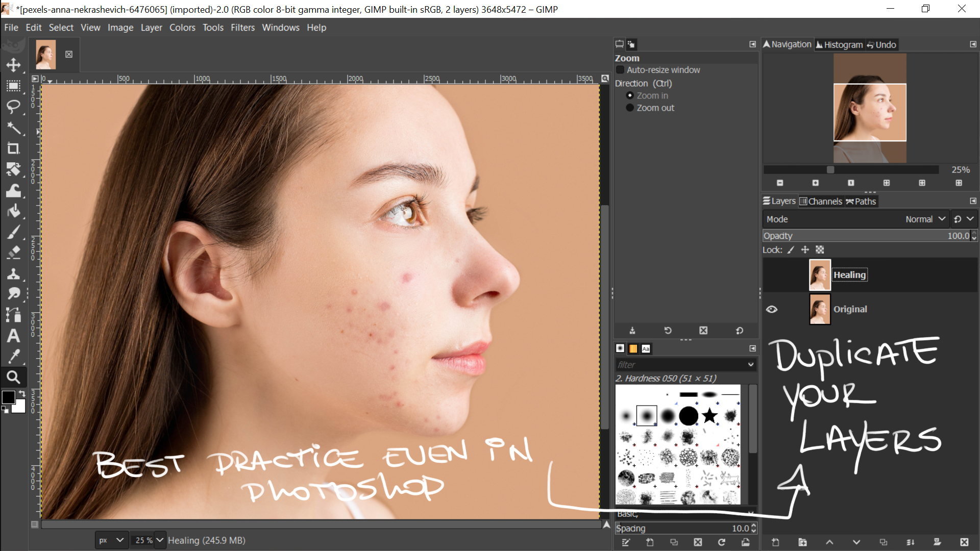Select the Color Picker eyedropper tool

[x=14, y=356]
